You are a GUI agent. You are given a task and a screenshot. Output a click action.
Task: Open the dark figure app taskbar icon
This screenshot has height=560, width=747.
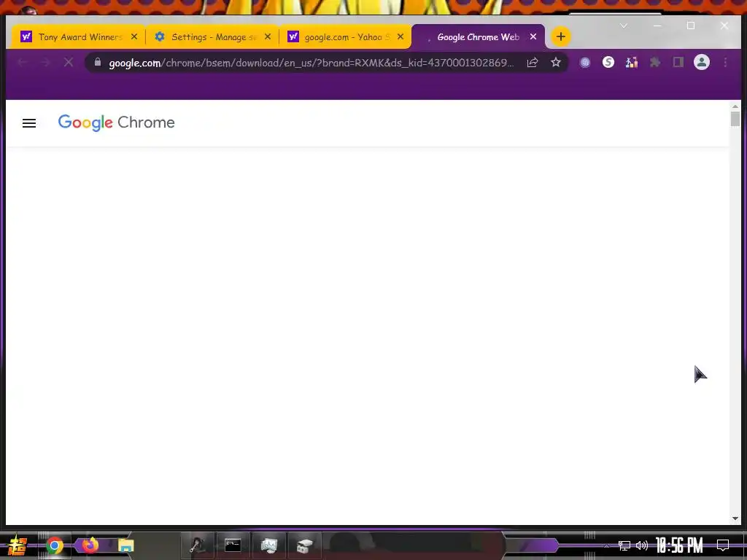[x=197, y=545]
